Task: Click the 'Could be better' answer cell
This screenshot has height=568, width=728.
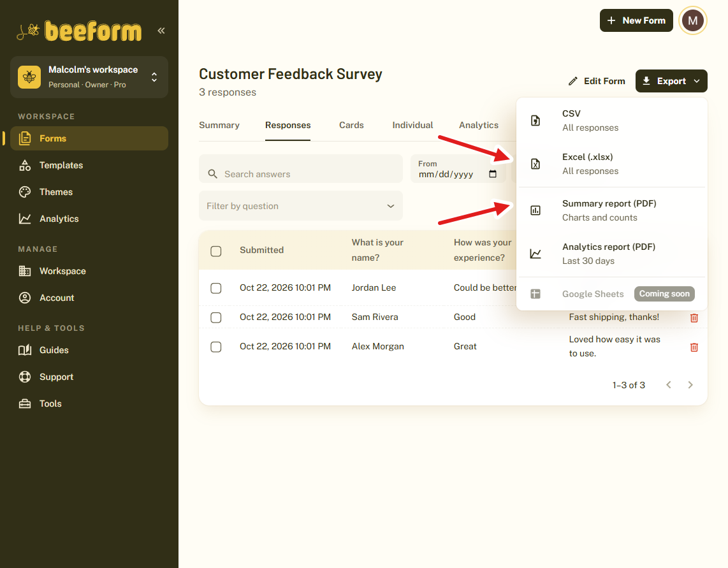Action: (484, 288)
